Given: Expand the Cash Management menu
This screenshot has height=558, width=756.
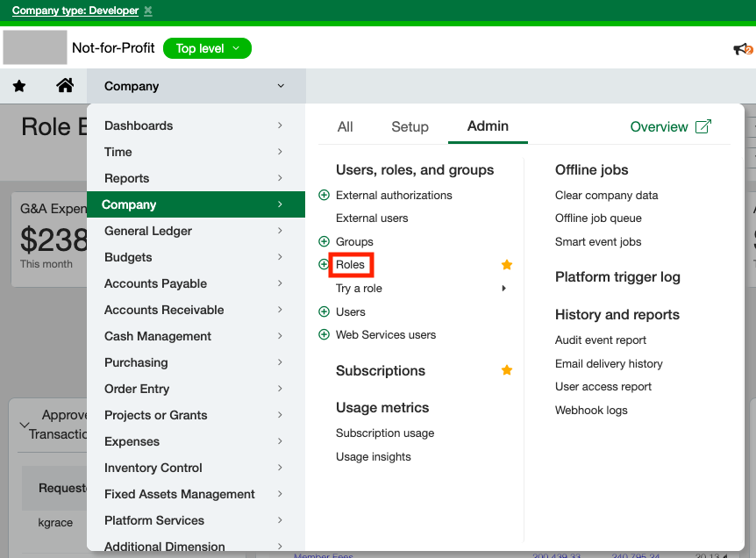Looking at the screenshot, I should [x=196, y=336].
